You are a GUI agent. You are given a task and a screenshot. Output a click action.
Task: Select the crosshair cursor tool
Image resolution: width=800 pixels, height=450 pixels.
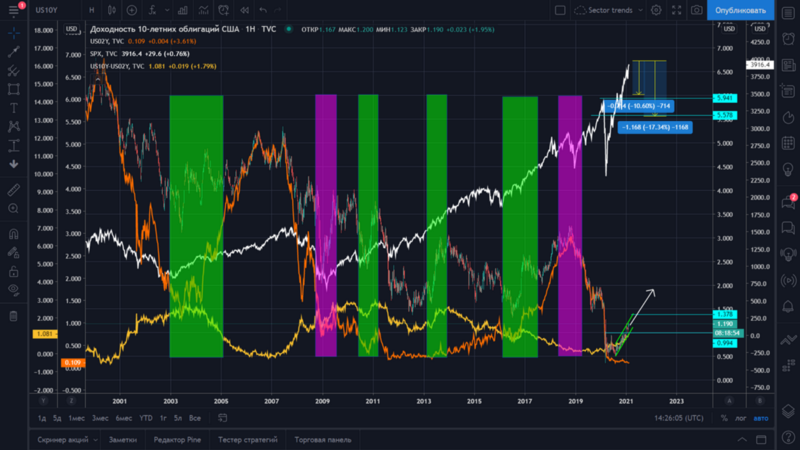(x=13, y=32)
